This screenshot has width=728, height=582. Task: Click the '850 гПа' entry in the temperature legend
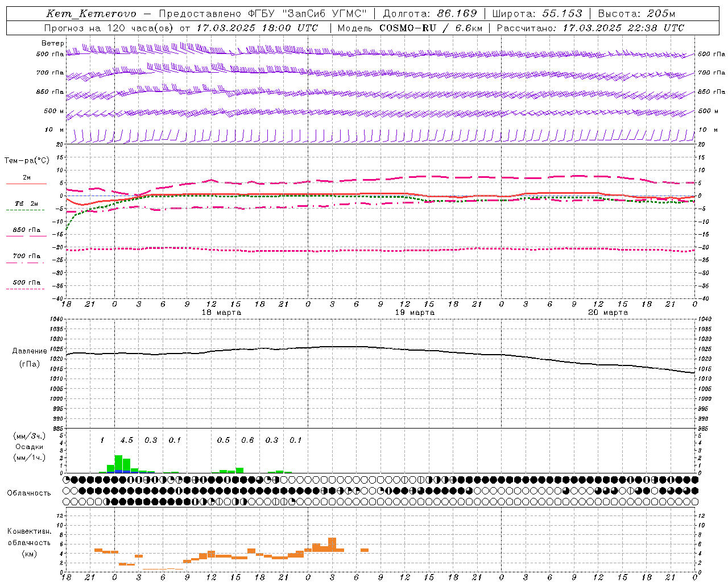point(26,230)
